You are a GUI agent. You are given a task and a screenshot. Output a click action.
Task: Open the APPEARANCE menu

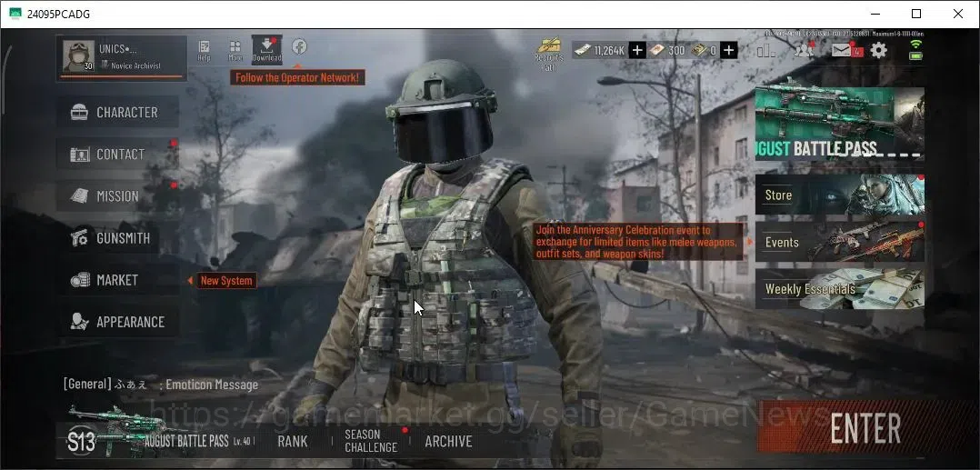[x=118, y=322]
